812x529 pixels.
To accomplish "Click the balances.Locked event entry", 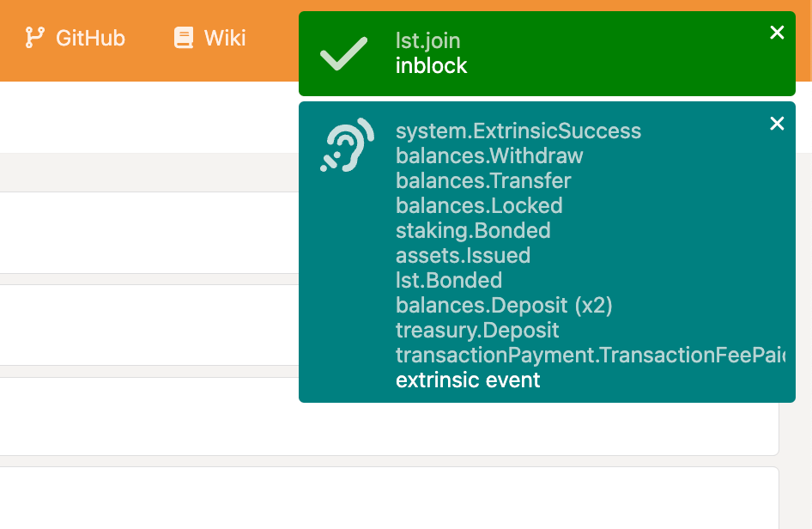I will [x=479, y=206].
